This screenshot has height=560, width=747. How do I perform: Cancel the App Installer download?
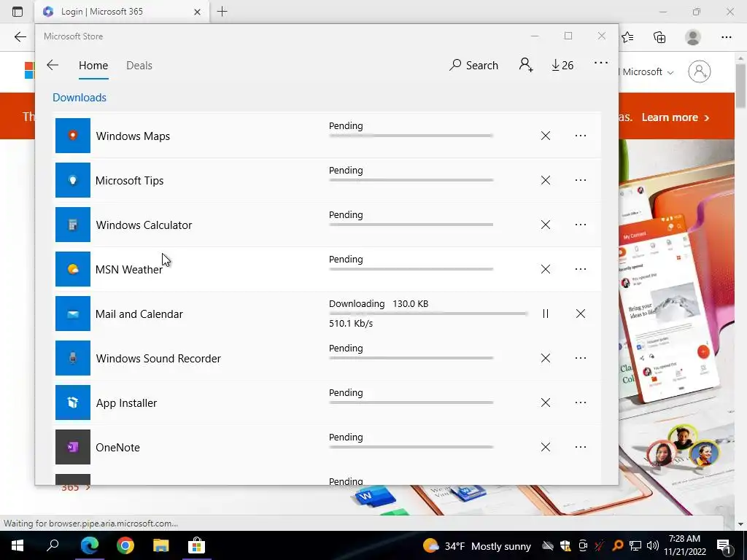(546, 402)
